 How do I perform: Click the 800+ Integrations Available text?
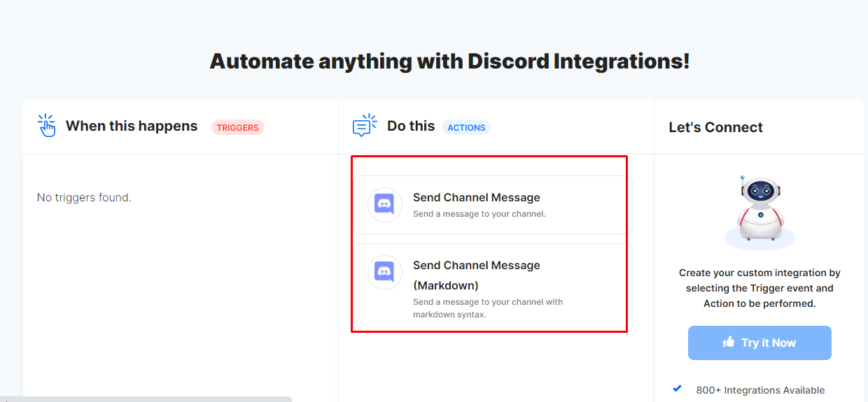point(760,390)
